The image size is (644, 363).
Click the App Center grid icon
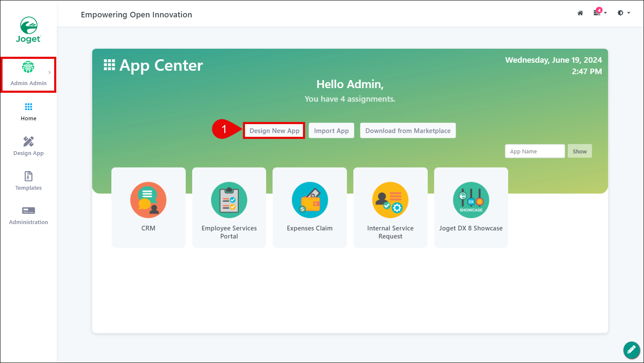point(109,65)
